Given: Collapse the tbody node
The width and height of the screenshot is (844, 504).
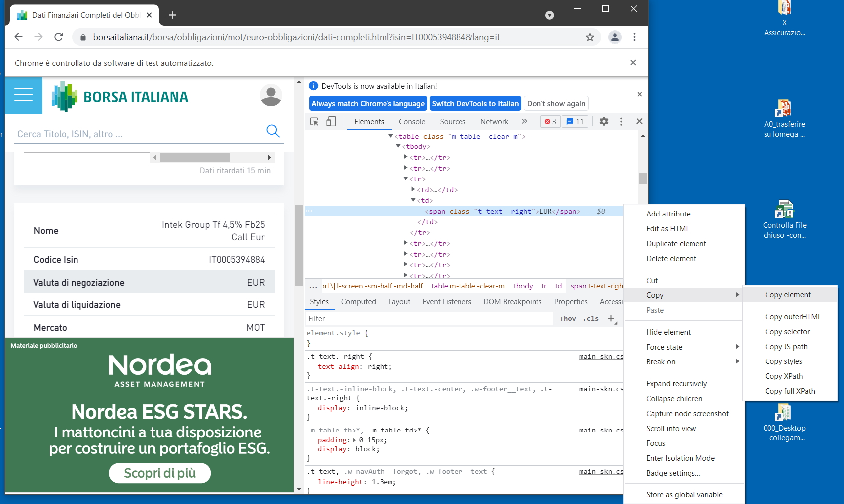Looking at the screenshot, I should 398,146.
